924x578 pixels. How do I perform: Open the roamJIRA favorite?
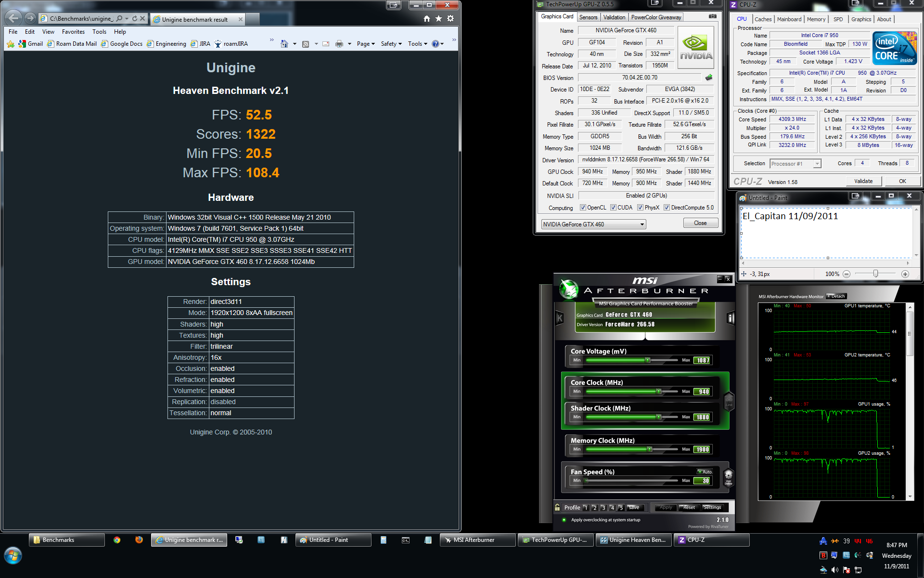tap(231, 44)
